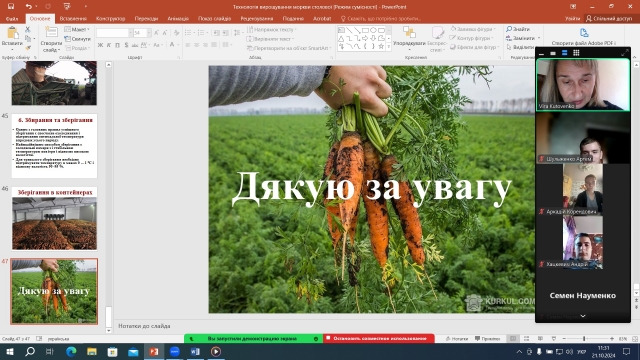The height and width of the screenshot is (360, 640).
Task: Center text in paragraph group
Action: click(196, 45)
